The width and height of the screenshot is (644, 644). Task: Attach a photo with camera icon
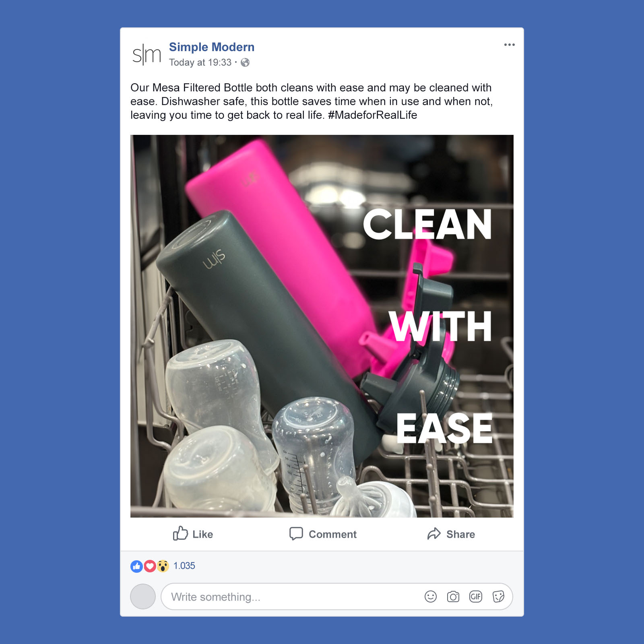[453, 597]
